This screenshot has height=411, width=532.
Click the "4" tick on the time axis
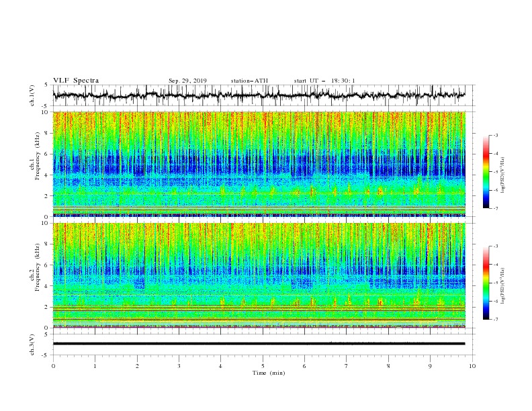coord(221,366)
